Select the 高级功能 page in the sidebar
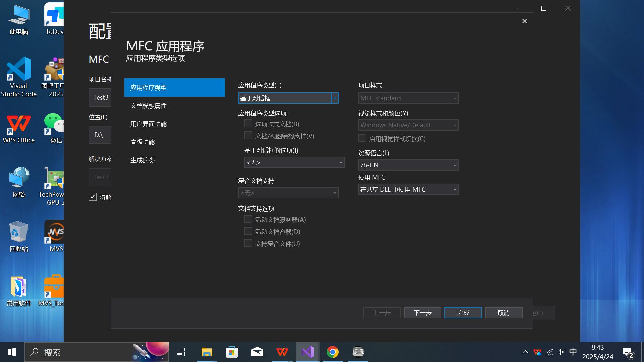 point(143,142)
